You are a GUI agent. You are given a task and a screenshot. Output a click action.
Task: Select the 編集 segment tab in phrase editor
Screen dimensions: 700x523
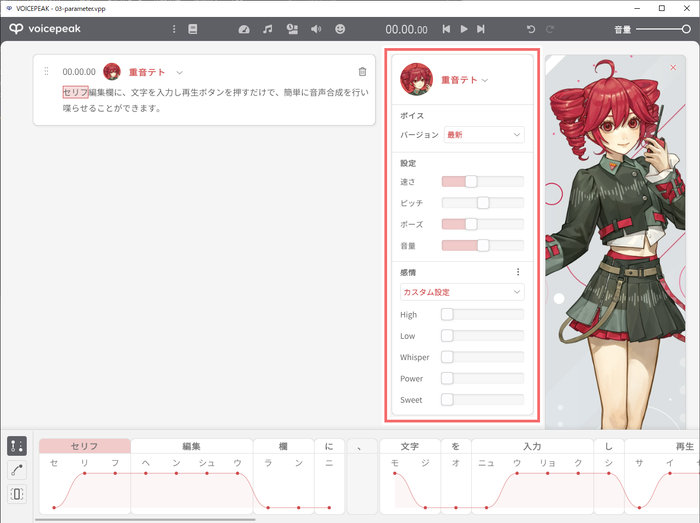tap(192, 446)
